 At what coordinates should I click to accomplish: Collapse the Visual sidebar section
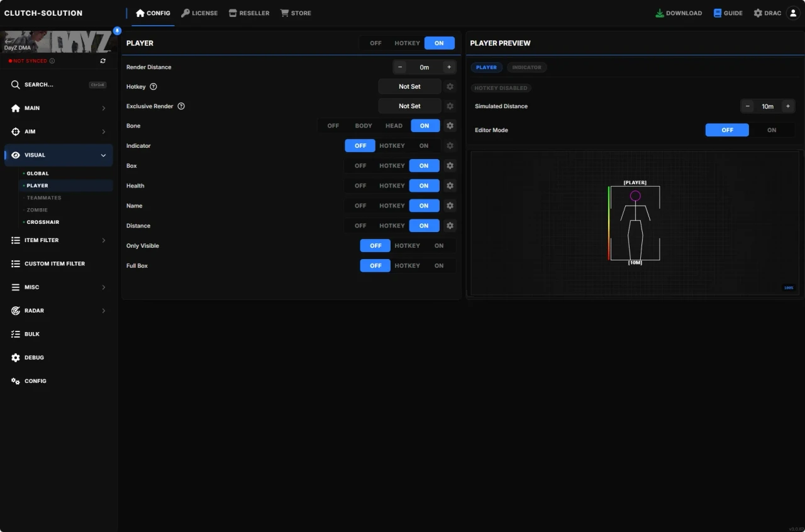58,155
